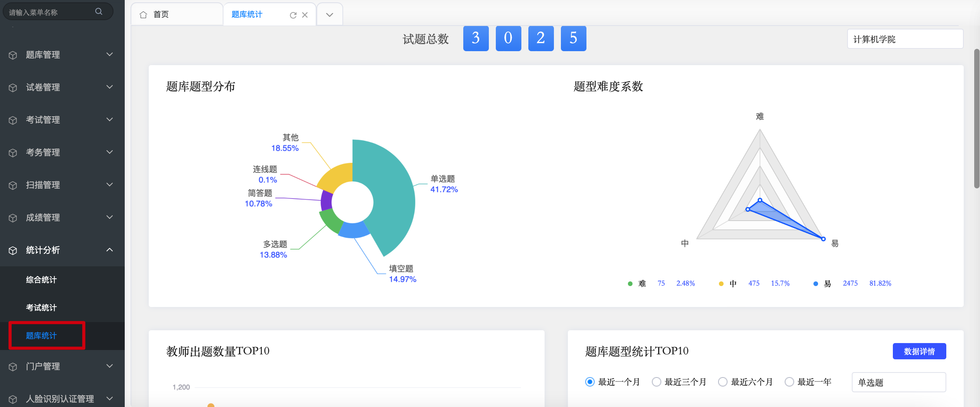Image resolution: width=980 pixels, height=407 pixels.
Task: Click the 数据详情 button
Action: [x=919, y=351]
